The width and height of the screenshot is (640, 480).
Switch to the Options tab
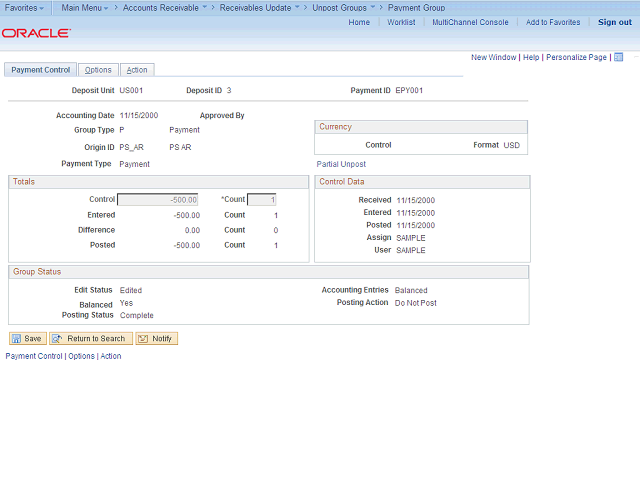[x=98, y=70]
